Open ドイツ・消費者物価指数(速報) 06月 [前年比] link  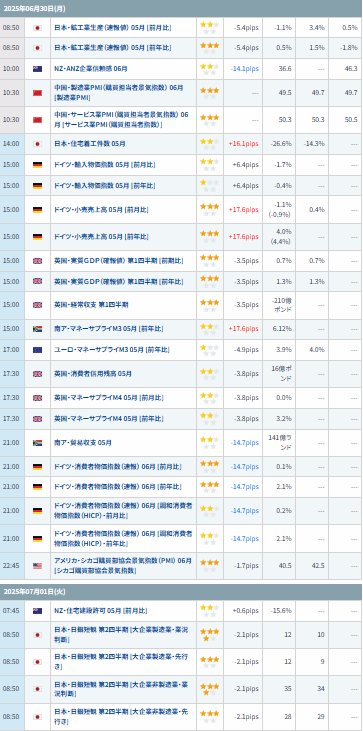click(x=118, y=487)
